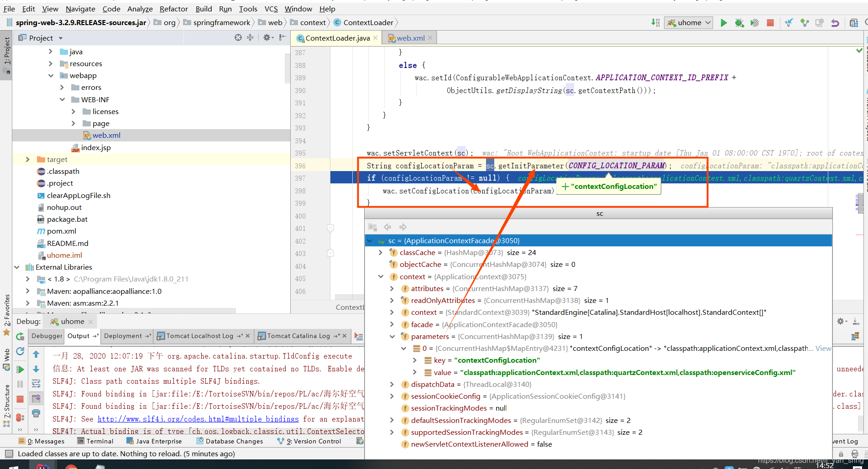Click the Update Project VCS icon
The width and height of the screenshot is (868, 469).
click(789, 23)
